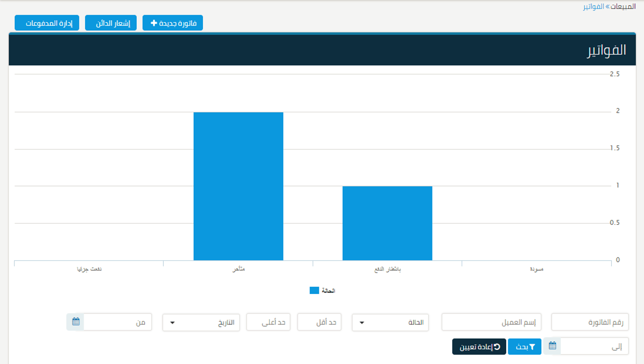Image resolution: width=644 pixels, height=364 pixels.
Task: Focus the رقم الفاتورة invoice number field
Action: coord(590,322)
